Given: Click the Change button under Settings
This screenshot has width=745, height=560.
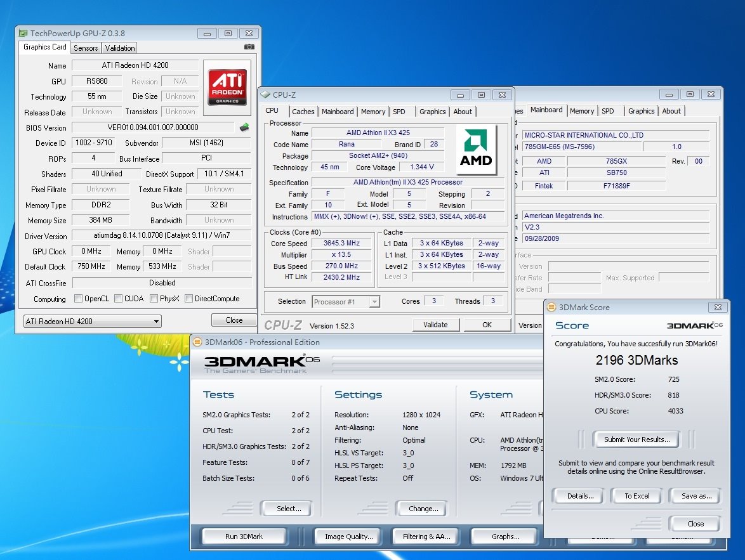Looking at the screenshot, I should coord(423,509).
